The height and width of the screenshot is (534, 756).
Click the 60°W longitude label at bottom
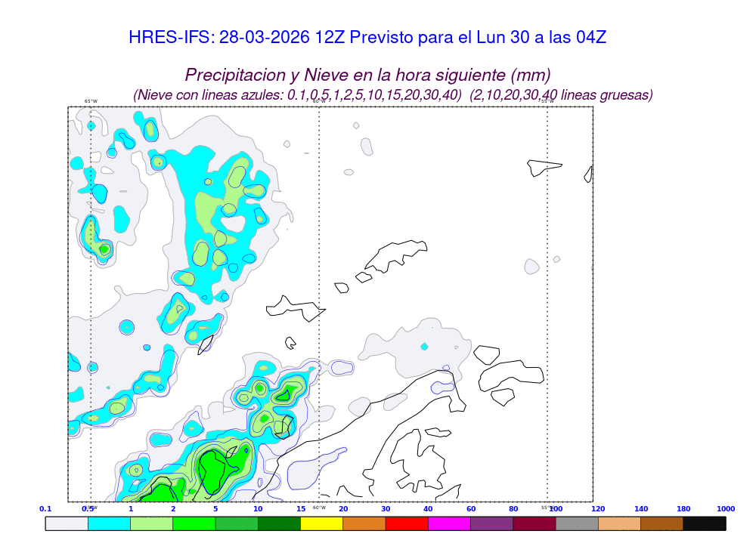pyautogui.click(x=319, y=508)
